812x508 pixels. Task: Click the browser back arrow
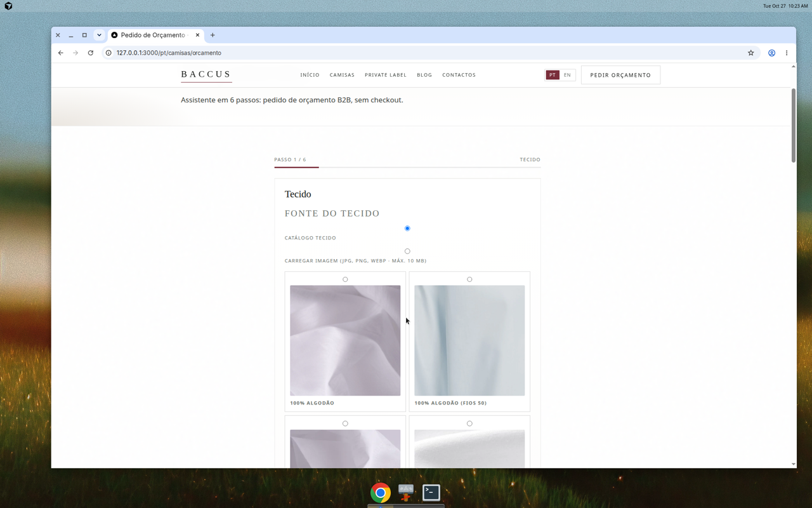[x=61, y=53]
